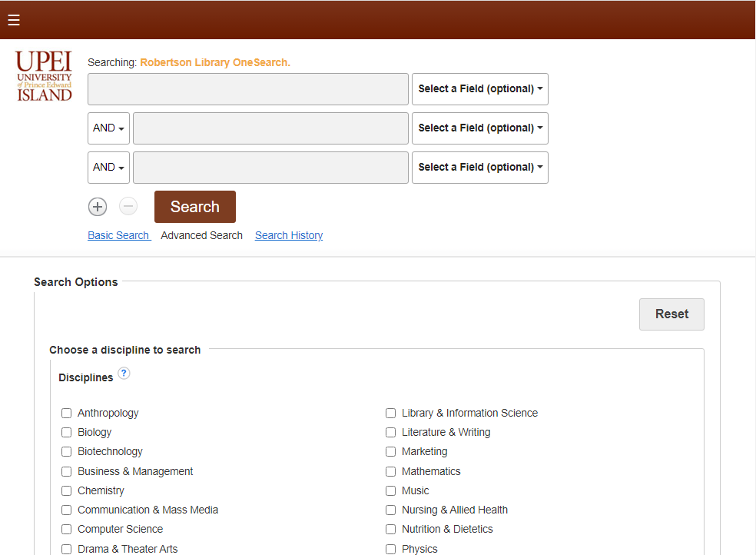Open the hamburger menu icon
The image size is (756, 555).
14,20
